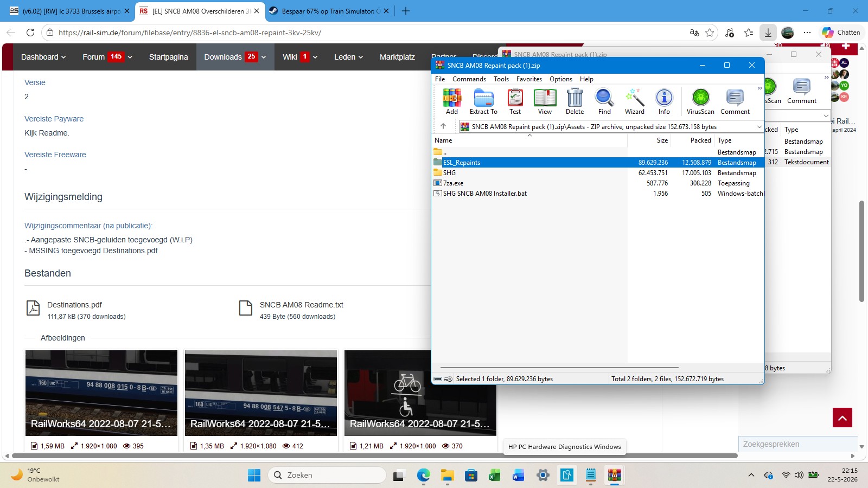Open the Marktplatz link
868x488 pixels.
coord(397,57)
